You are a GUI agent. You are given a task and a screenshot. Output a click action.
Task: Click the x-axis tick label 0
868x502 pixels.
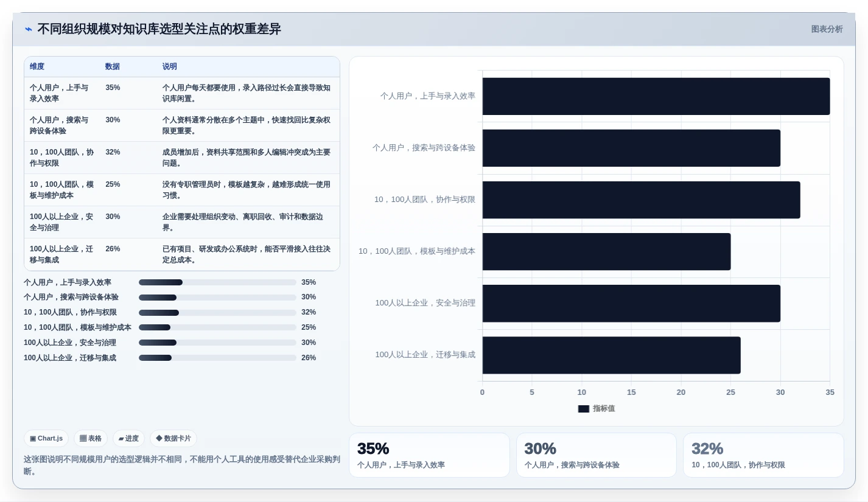point(482,392)
